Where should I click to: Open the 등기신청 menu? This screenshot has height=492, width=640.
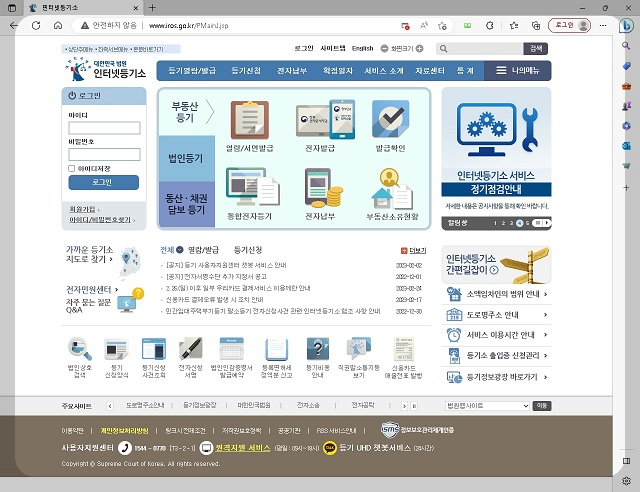click(246, 71)
